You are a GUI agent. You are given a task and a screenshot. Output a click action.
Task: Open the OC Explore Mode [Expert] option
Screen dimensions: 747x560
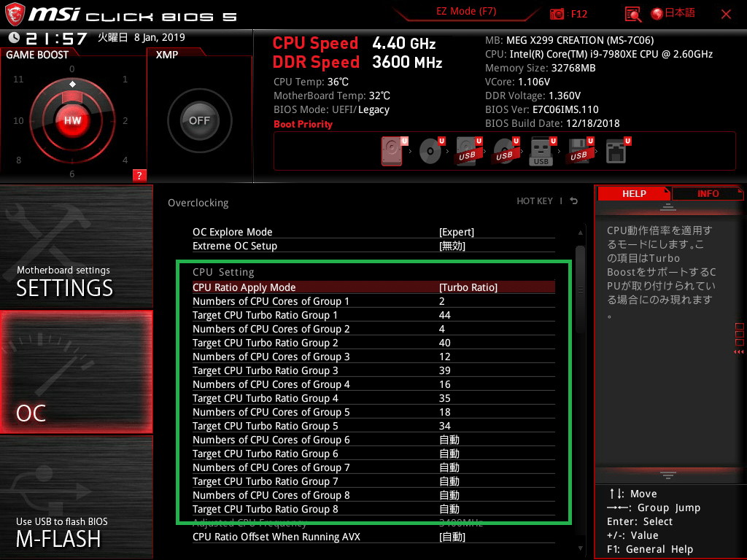point(373,232)
